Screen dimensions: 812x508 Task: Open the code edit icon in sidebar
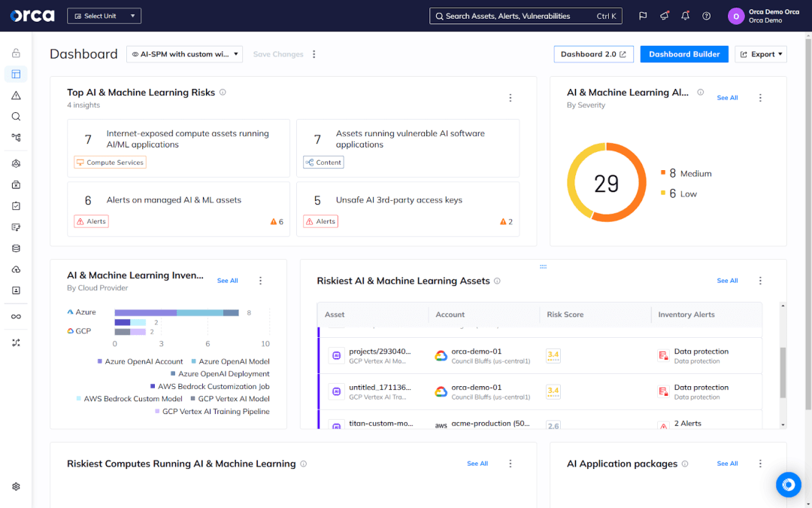(x=16, y=227)
